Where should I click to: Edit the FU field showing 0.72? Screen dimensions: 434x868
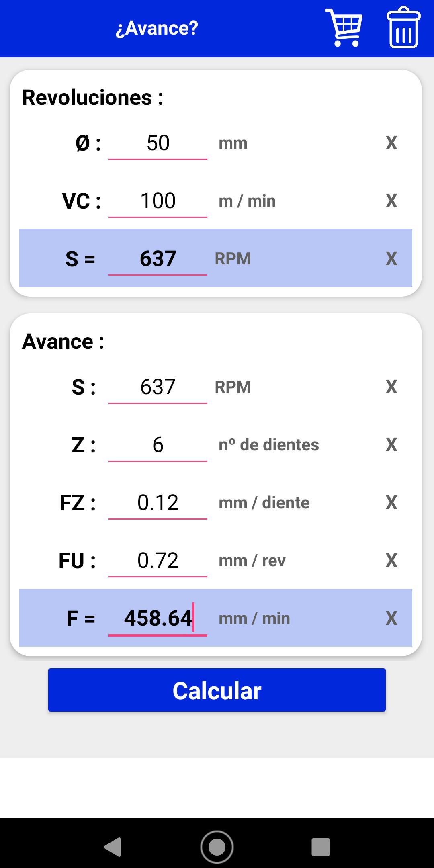(158, 561)
